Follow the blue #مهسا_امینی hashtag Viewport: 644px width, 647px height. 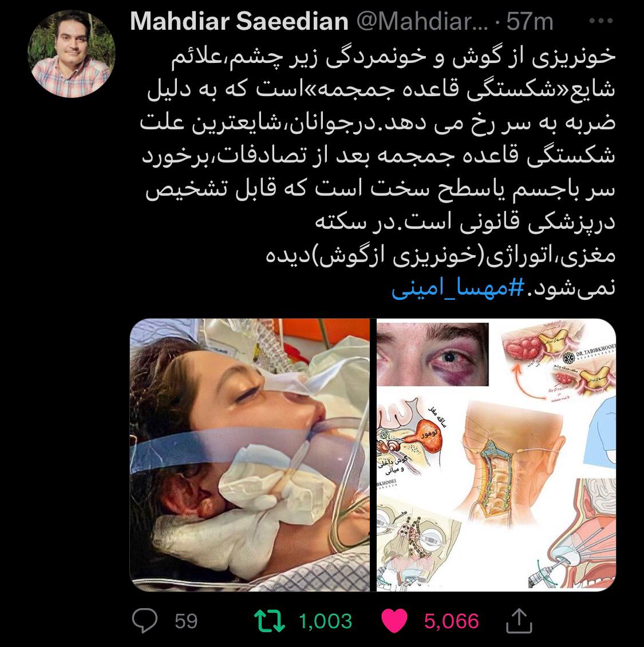tap(458, 288)
